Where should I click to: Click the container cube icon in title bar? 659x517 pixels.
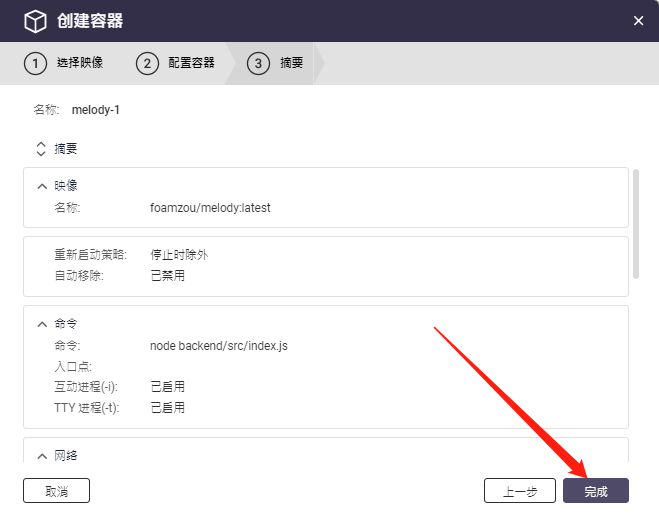(36, 21)
